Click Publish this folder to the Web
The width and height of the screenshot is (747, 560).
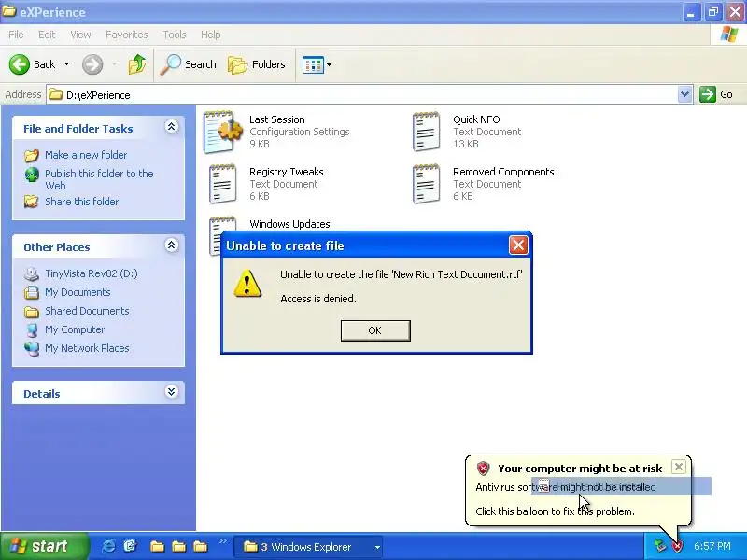(99, 179)
